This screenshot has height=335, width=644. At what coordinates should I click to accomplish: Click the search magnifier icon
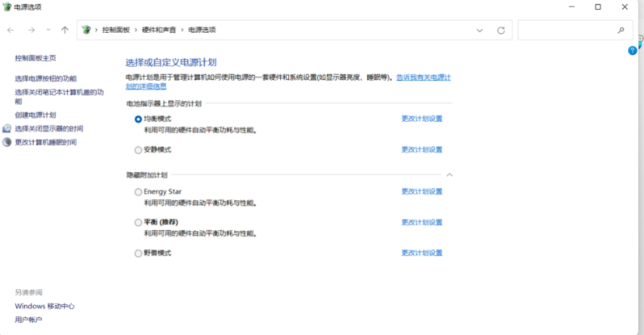point(621,30)
